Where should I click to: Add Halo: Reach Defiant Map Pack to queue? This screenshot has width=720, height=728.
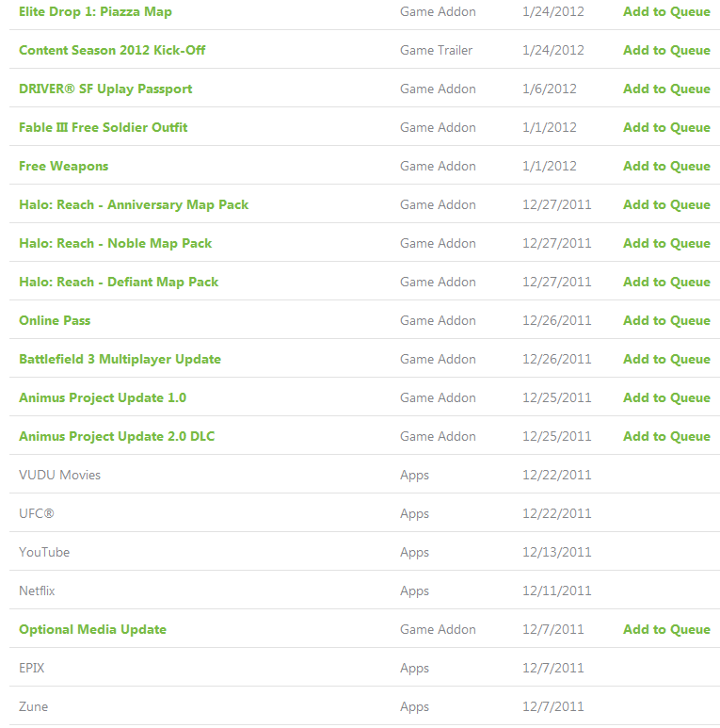click(x=666, y=282)
